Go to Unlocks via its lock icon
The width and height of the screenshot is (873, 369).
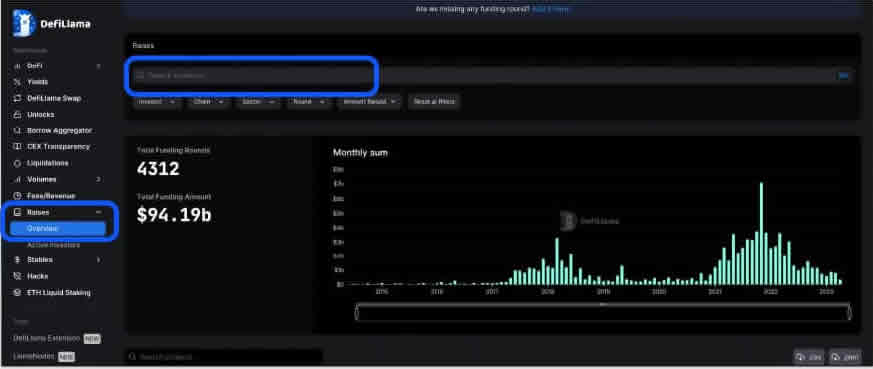17,115
